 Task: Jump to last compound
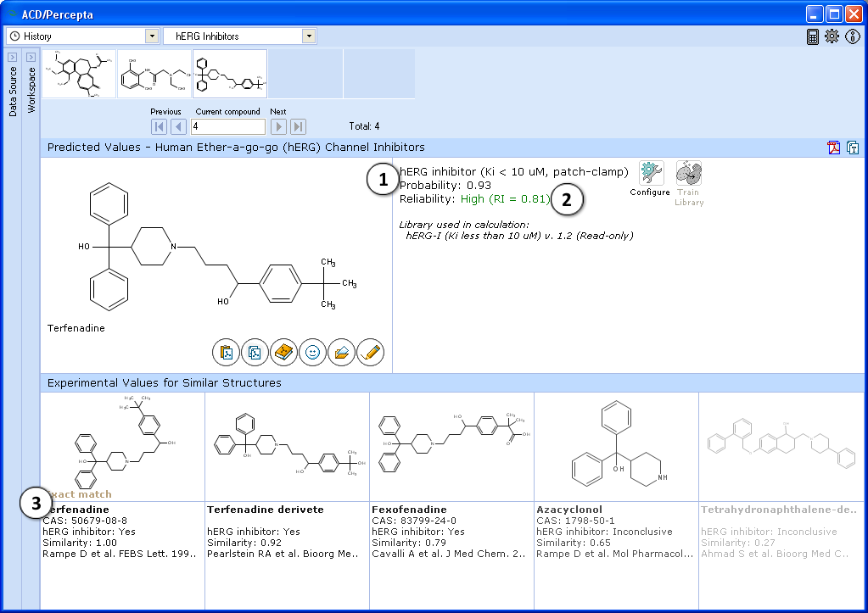point(298,126)
